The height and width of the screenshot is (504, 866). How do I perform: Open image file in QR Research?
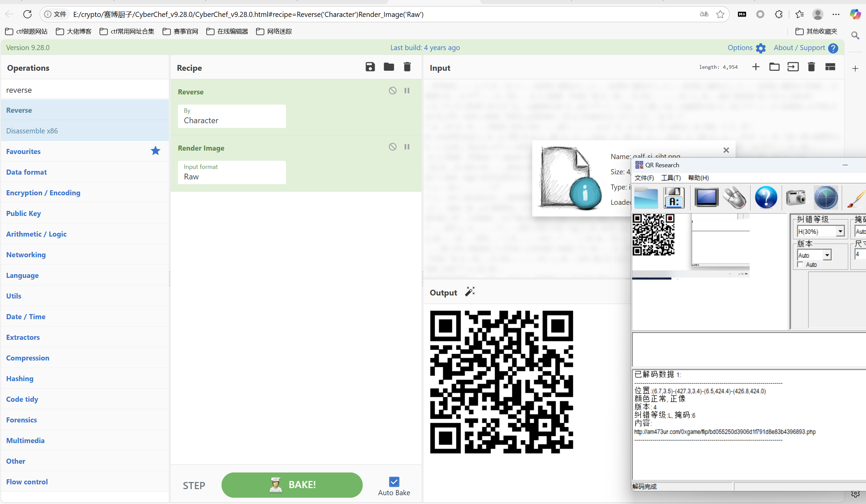tap(646, 198)
